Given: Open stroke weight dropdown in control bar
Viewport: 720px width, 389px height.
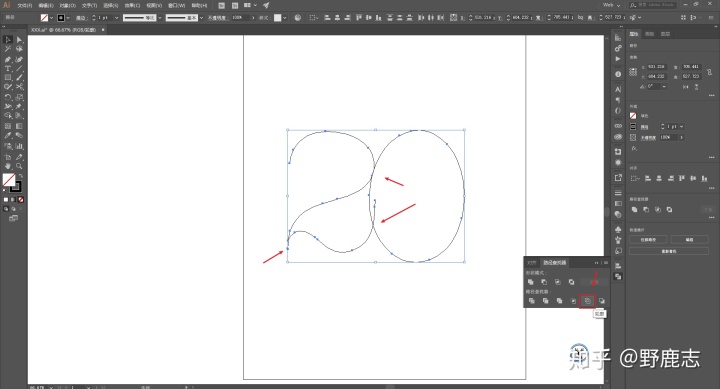Looking at the screenshot, I should tap(116, 17).
